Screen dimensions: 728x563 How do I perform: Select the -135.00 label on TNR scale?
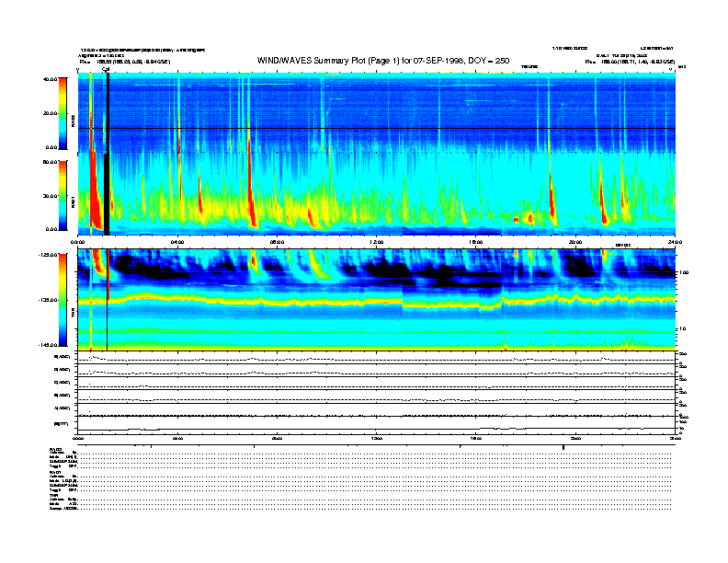coord(49,300)
